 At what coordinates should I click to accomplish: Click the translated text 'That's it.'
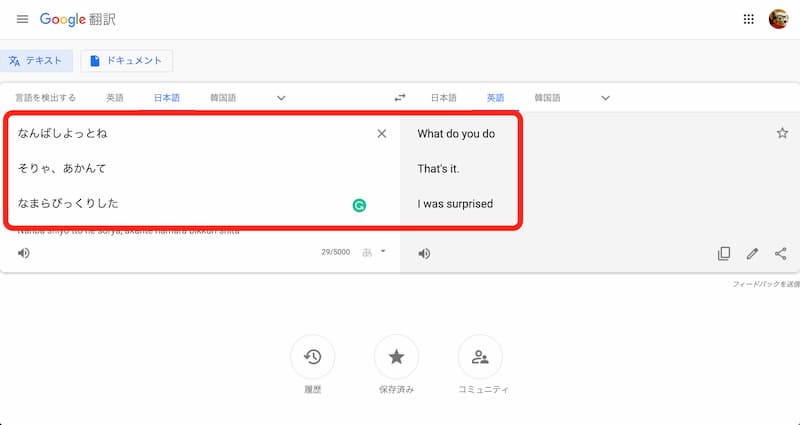click(438, 168)
